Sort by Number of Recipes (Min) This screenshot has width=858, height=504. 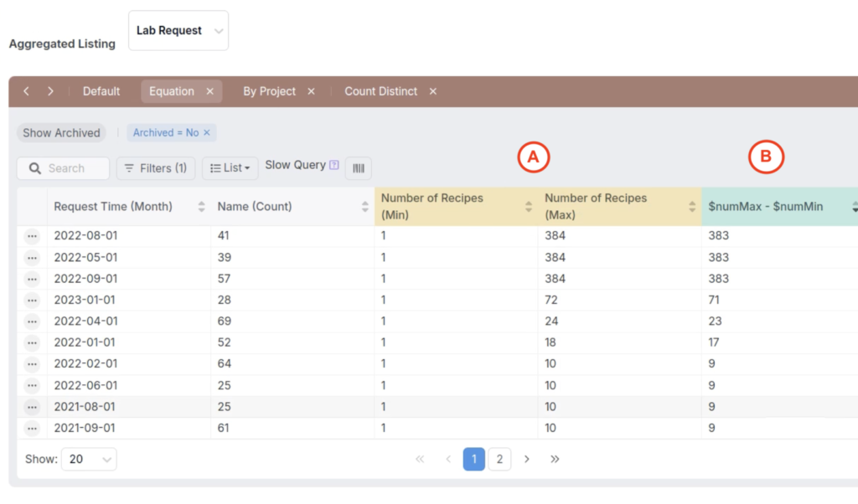[529, 207]
